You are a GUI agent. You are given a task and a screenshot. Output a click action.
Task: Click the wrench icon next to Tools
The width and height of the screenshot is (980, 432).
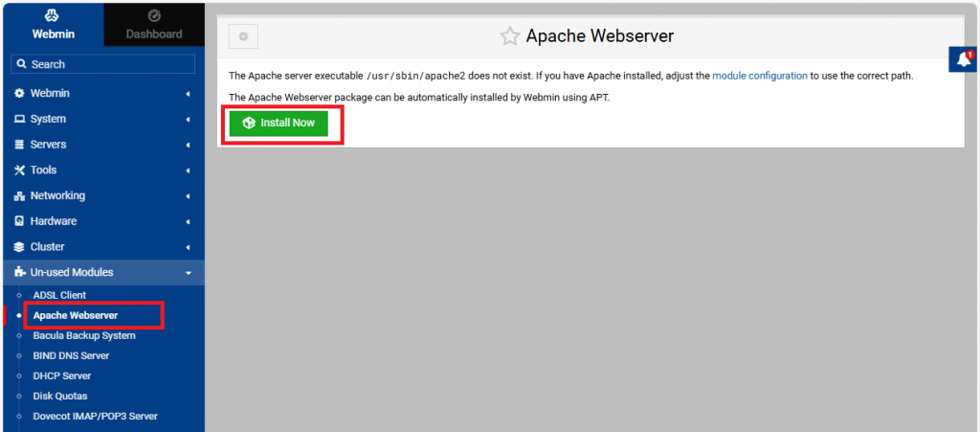(19, 171)
